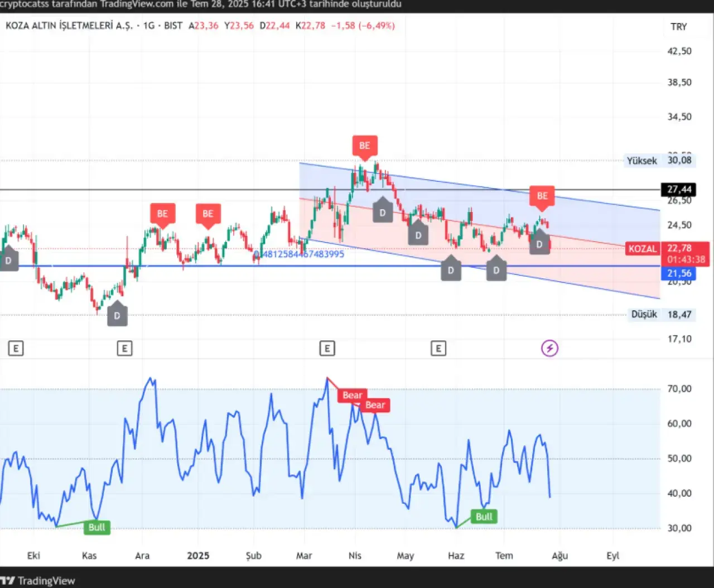714x588 pixels.
Task: Click the KOZA ALTIN İŞLETMELERİ symbol title
Action: 69,26
